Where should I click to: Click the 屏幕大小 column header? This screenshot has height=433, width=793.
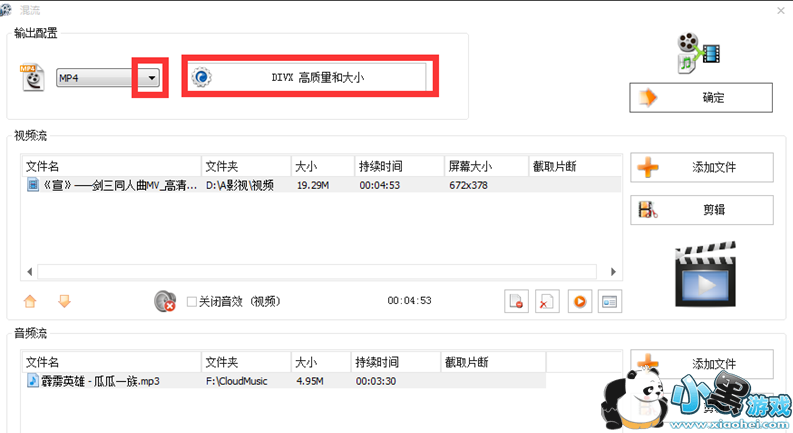[487, 166]
